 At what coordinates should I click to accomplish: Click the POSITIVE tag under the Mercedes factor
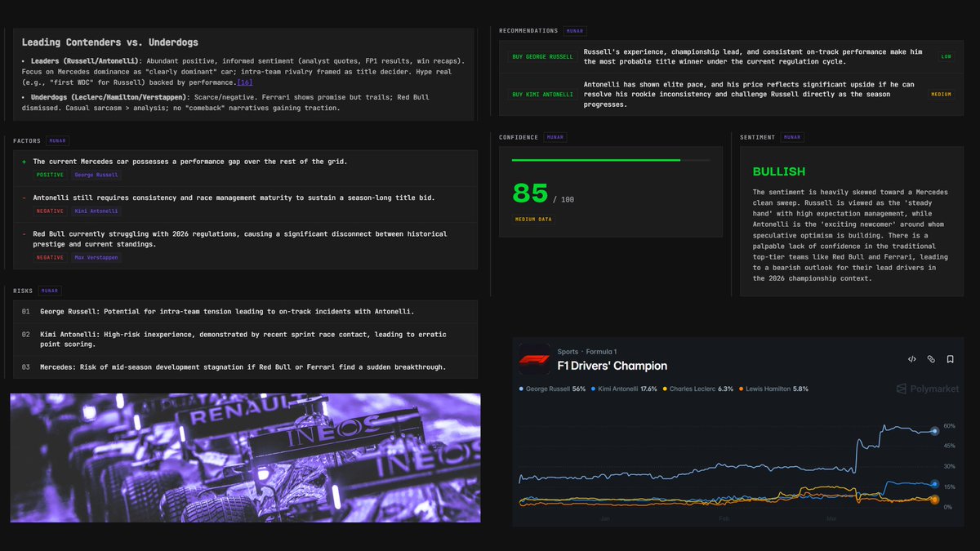pos(49,175)
